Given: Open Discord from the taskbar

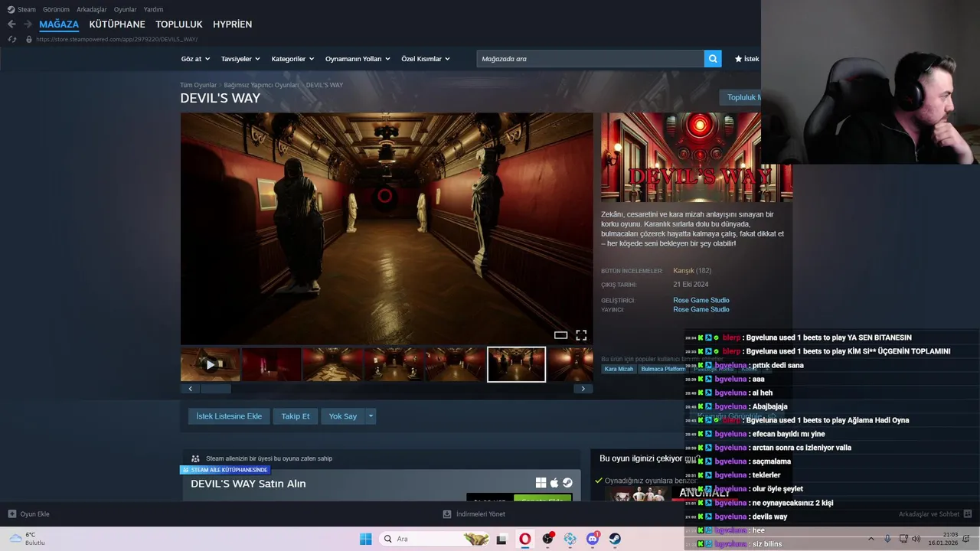Looking at the screenshot, I should [593, 539].
